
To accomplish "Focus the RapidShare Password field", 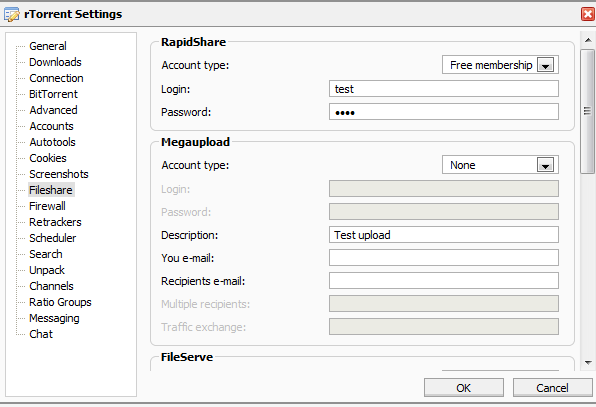I will (x=444, y=112).
